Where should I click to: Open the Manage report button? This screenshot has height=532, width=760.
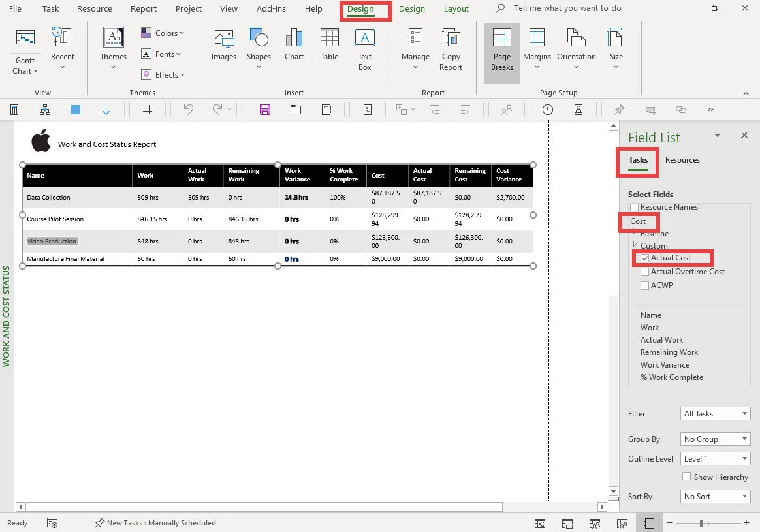415,48
